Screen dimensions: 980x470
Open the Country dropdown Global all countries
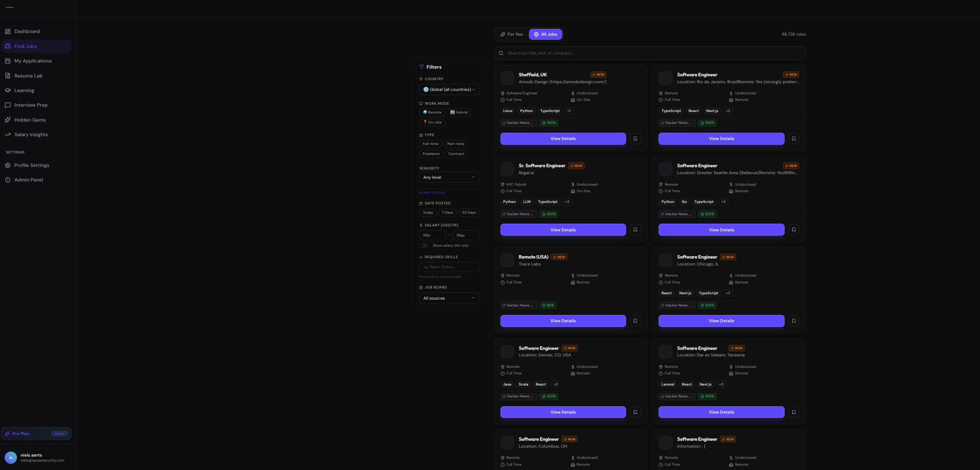point(449,89)
